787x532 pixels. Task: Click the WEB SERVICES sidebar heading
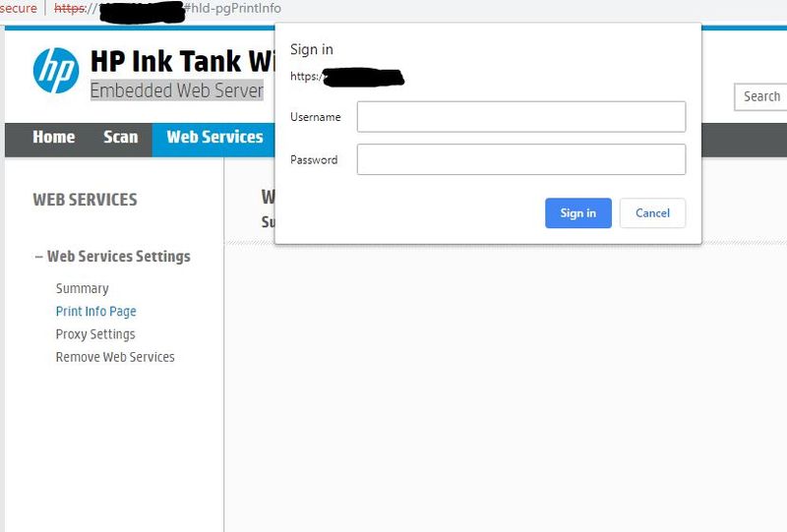[85, 200]
